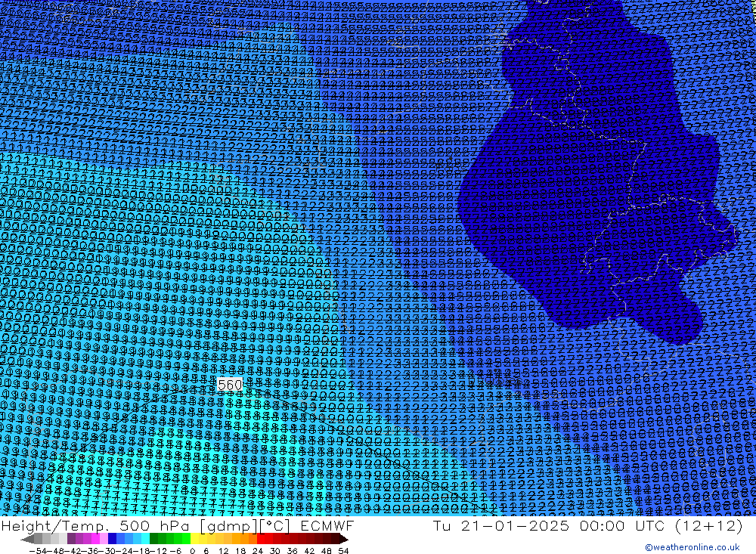
Task: Click the legend's left gray arrow end
Action: click(x=27, y=539)
